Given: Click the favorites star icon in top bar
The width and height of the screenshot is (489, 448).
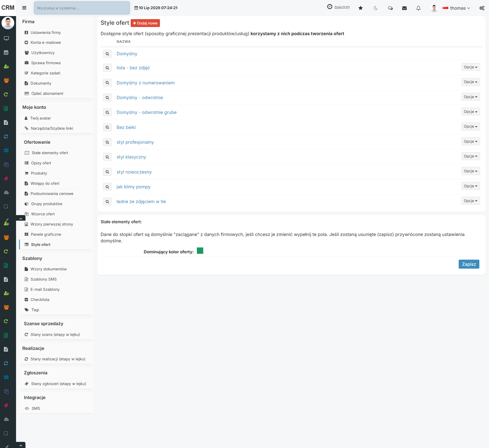Looking at the screenshot, I should (x=360, y=8).
